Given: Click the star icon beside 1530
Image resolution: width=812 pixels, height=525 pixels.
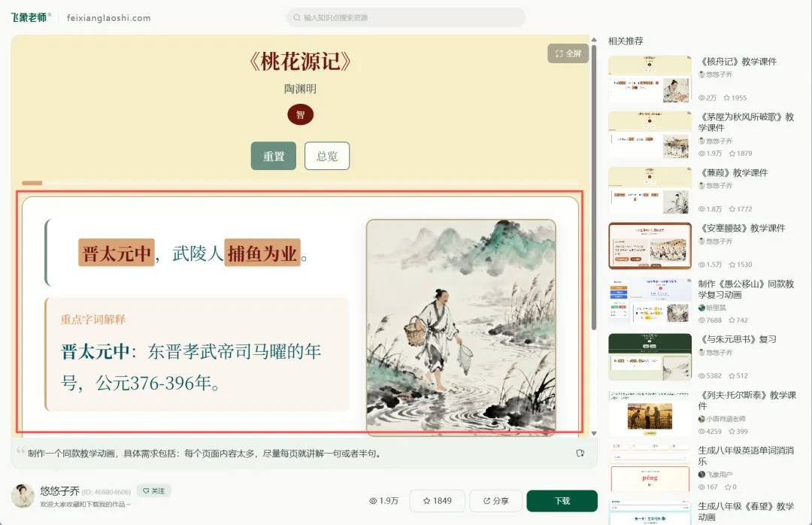Looking at the screenshot, I should 732,264.
